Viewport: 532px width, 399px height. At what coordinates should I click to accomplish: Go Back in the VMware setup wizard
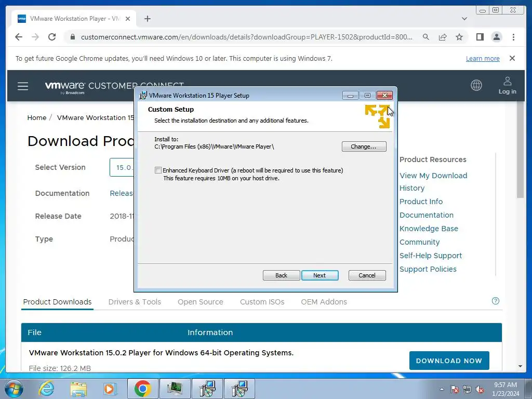(281, 275)
